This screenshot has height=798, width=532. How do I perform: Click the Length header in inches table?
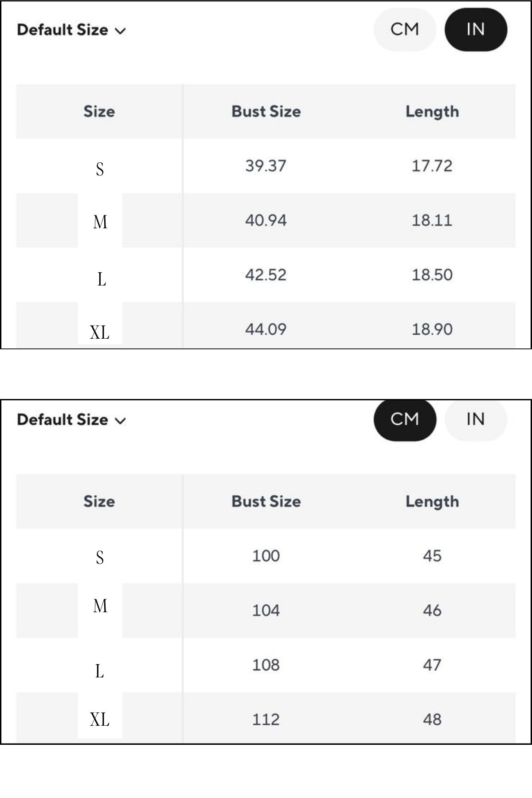point(432,111)
